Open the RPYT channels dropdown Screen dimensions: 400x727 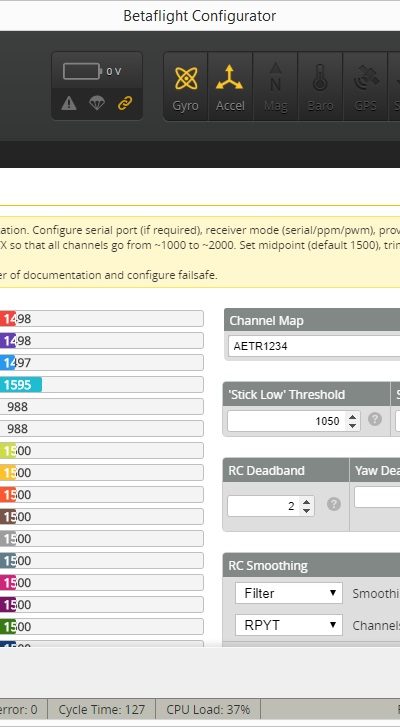(x=289, y=625)
